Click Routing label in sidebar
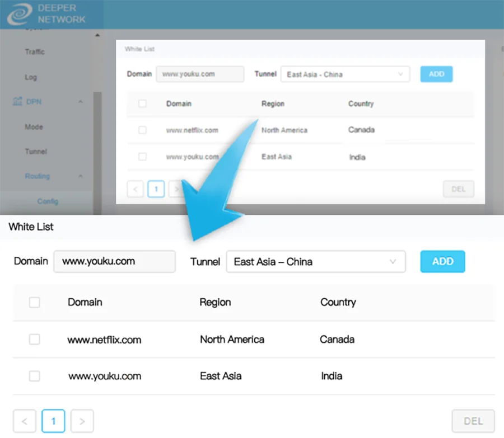 coord(38,176)
